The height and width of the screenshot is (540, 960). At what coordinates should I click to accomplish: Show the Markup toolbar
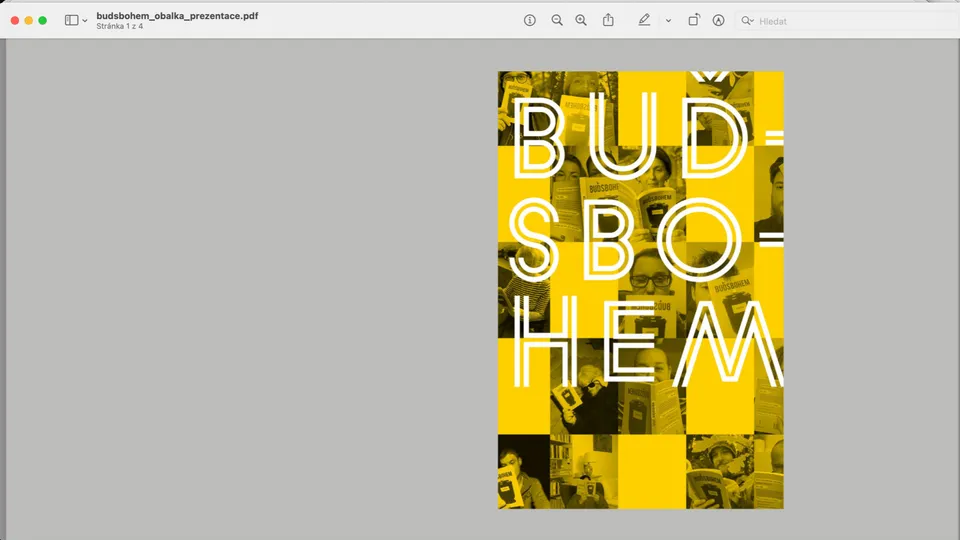(718, 20)
